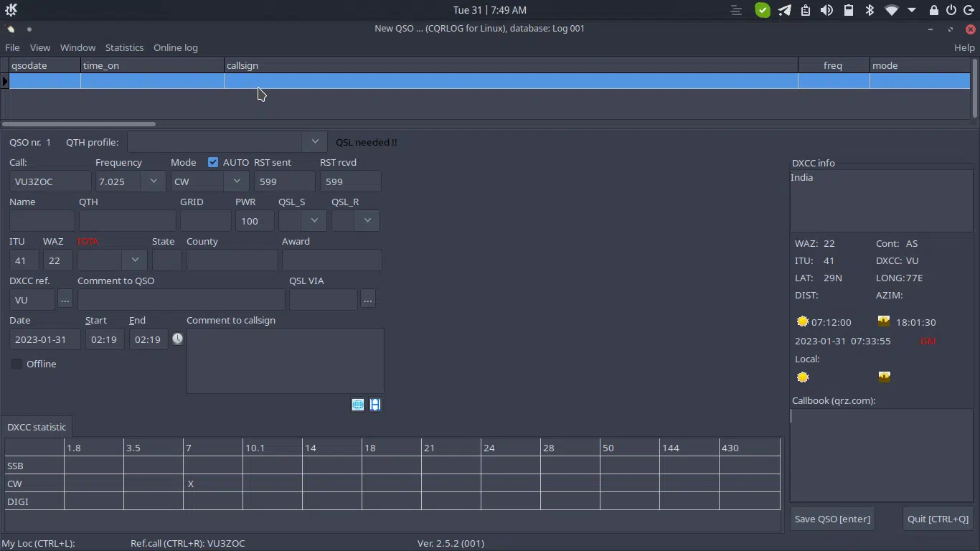
Task: Open the Mode CW dropdown
Action: [x=237, y=182]
